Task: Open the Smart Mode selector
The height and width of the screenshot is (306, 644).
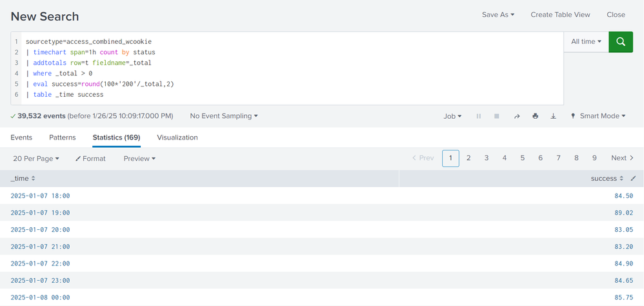Action: (598, 116)
